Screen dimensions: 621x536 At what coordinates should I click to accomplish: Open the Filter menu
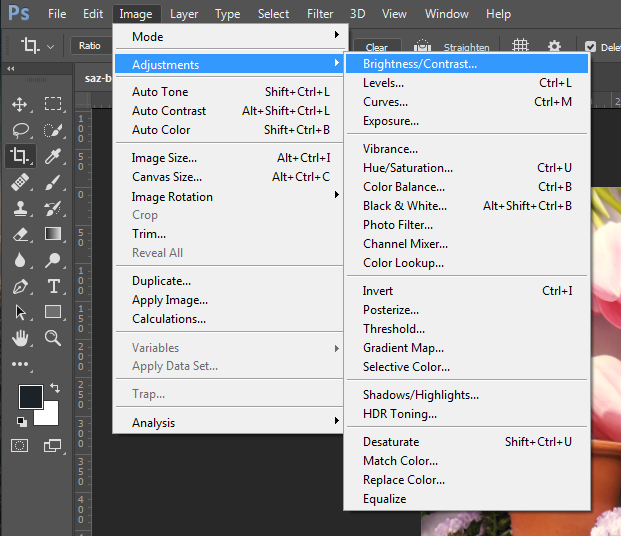point(320,14)
